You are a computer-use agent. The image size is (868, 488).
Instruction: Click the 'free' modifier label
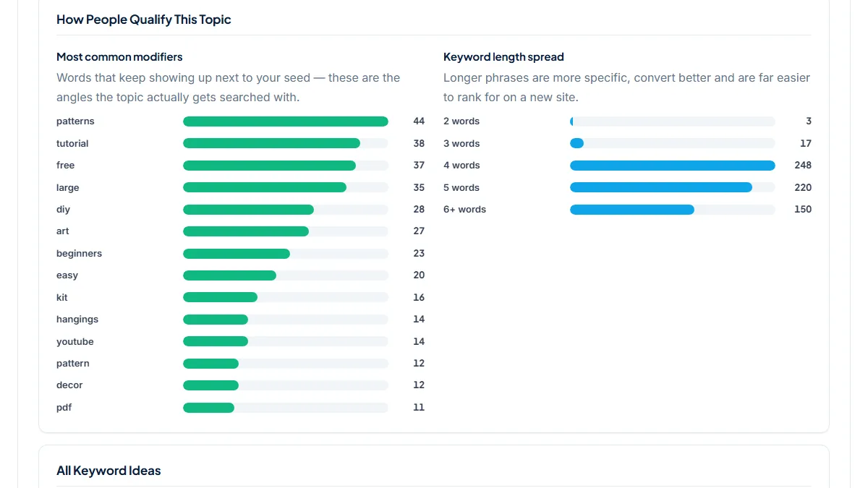(65, 166)
